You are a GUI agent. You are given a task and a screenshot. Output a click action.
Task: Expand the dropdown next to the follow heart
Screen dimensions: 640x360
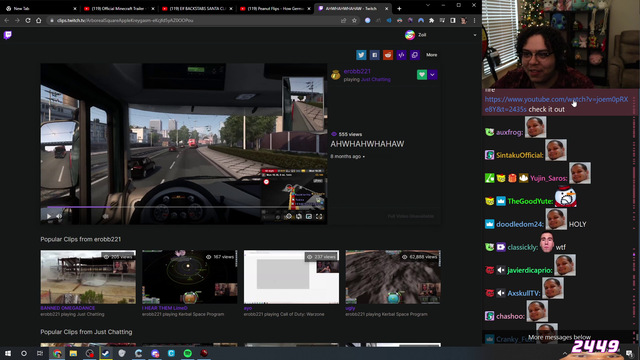(433, 75)
